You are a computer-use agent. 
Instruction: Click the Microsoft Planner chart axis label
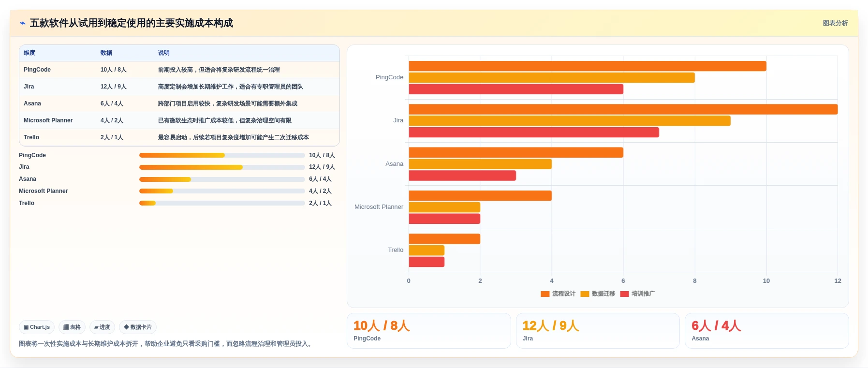pyautogui.click(x=379, y=207)
